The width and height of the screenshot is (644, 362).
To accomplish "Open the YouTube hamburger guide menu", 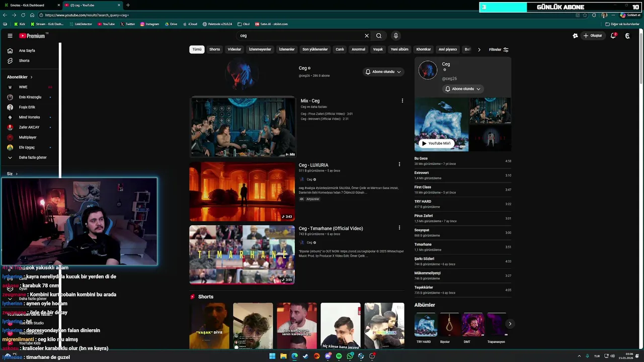I will coord(10,36).
